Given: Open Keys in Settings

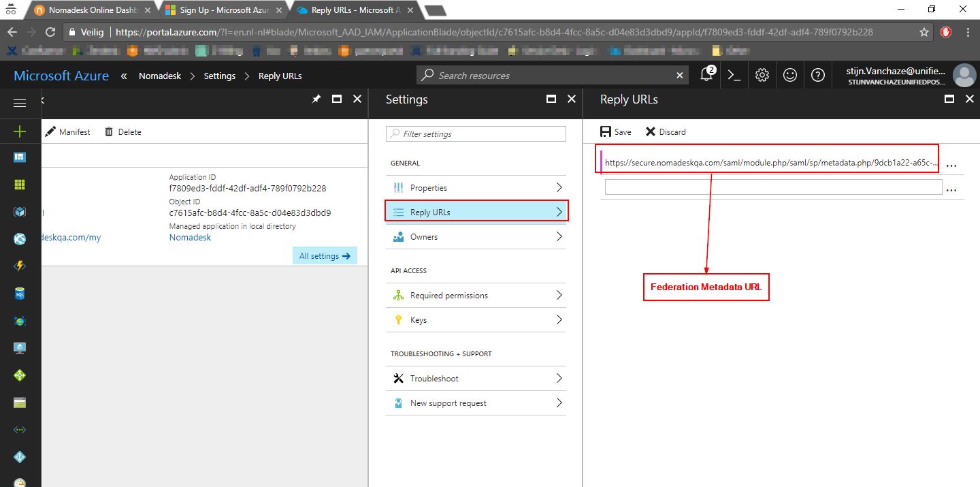Looking at the screenshot, I should pyautogui.click(x=476, y=319).
